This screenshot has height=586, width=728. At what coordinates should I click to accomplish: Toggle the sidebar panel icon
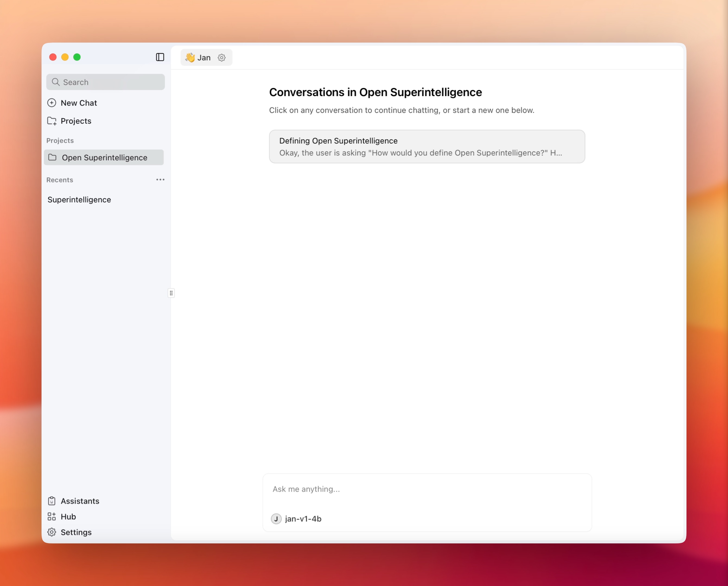pyautogui.click(x=160, y=57)
